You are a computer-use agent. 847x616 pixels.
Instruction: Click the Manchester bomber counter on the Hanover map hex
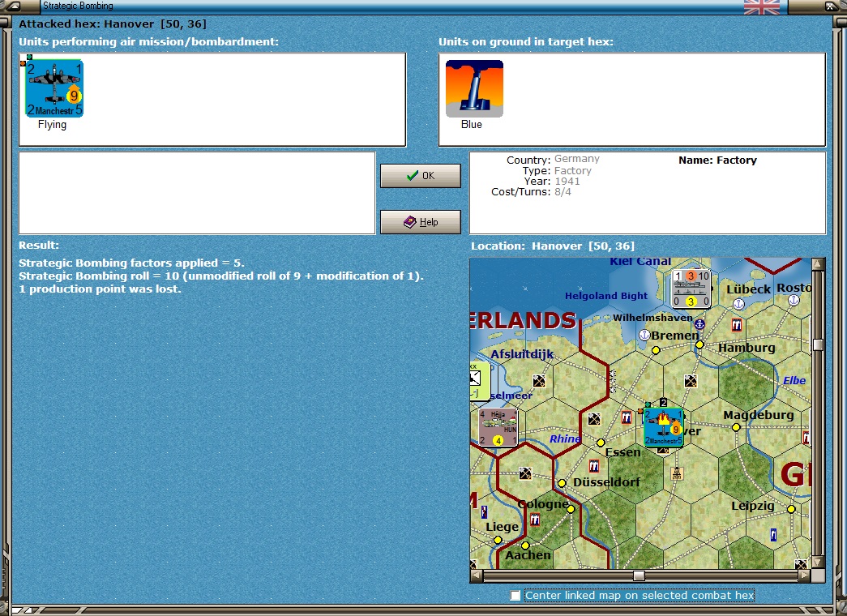tap(664, 427)
